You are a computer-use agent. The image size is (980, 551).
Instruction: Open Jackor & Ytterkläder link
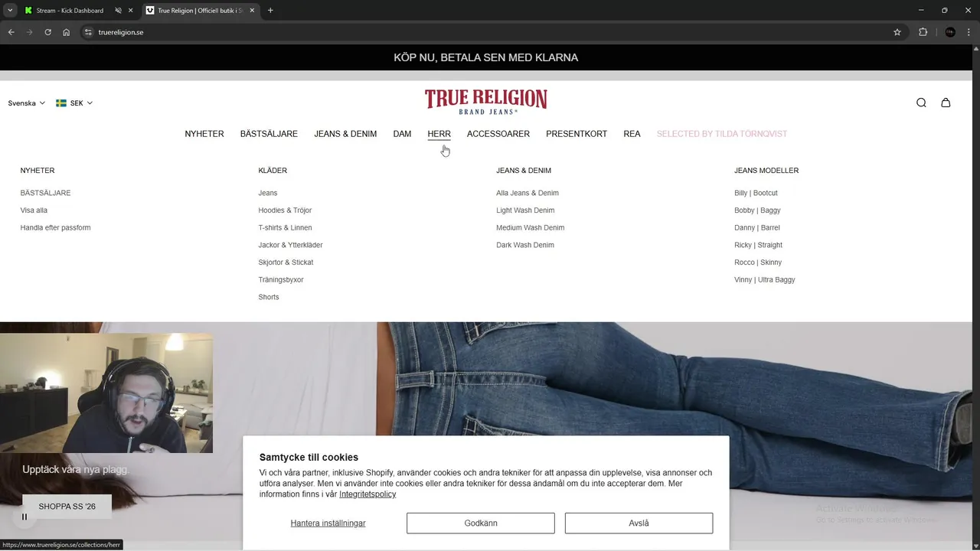[x=290, y=245]
